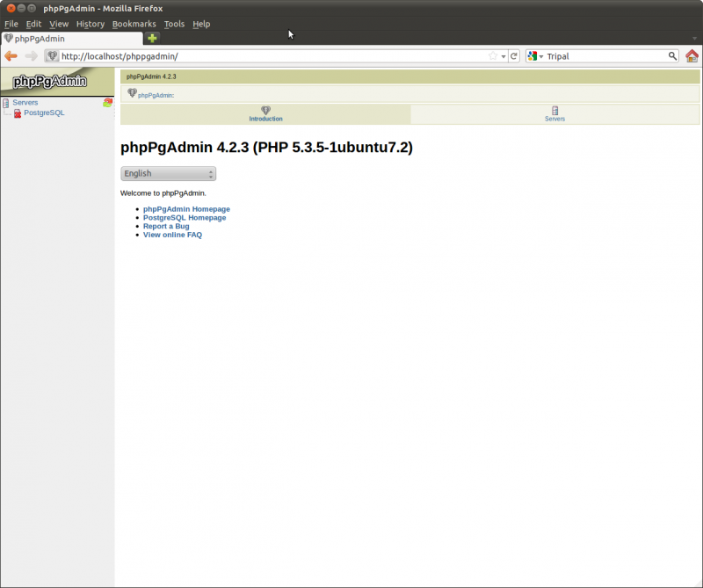
Task: Close the Firefox window
Action: point(11,8)
